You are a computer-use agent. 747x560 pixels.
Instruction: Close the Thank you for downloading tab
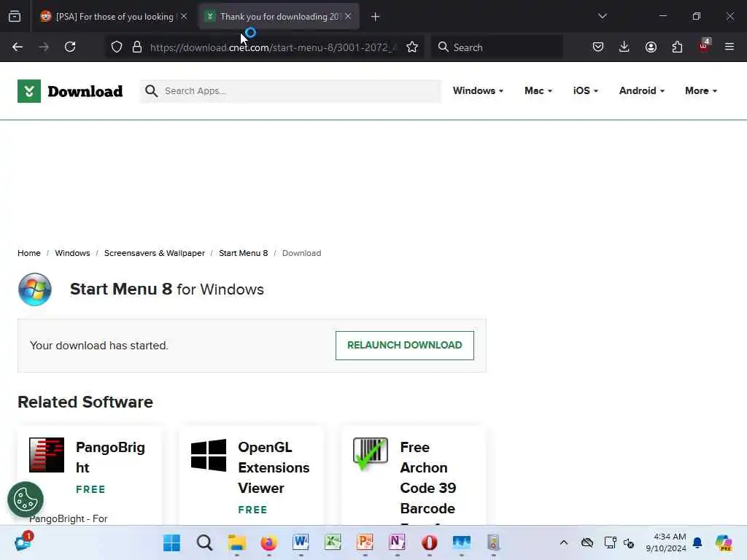tap(348, 16)
